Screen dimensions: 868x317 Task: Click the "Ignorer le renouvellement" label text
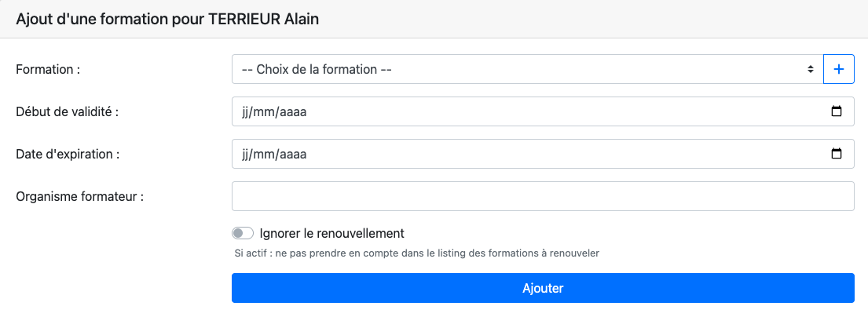point(331,233)
